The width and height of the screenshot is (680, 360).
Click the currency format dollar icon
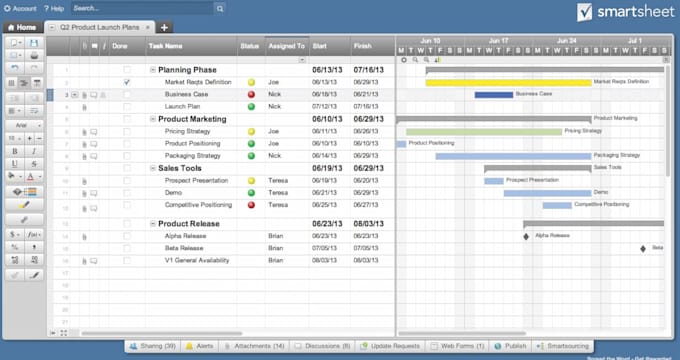(15, 235)
